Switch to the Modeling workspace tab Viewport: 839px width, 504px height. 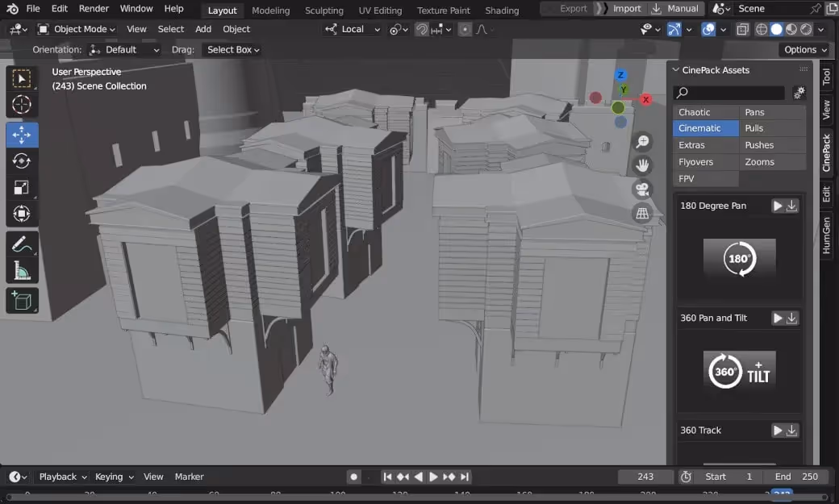click(271, 10)
